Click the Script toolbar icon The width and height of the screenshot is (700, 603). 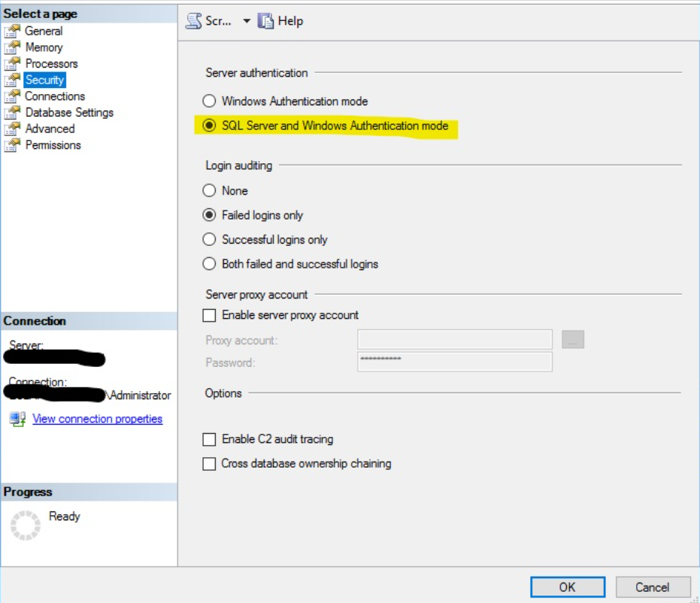(194, 21)
